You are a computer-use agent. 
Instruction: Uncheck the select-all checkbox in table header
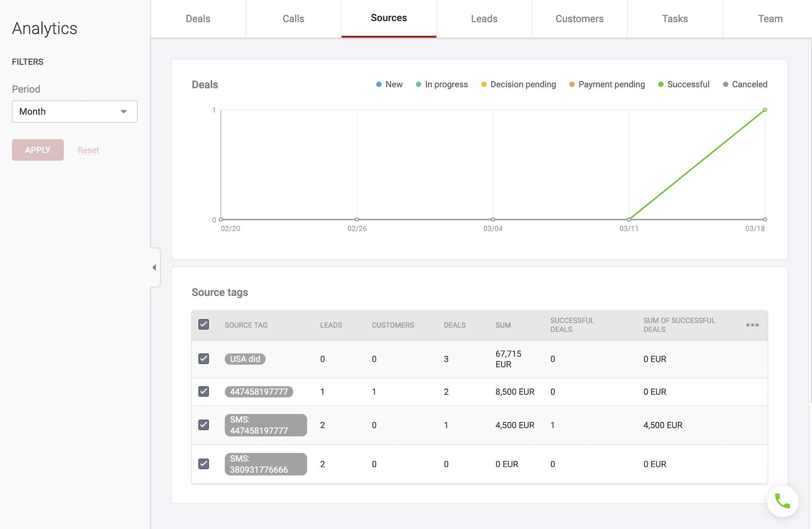click(x=204, y=325)
